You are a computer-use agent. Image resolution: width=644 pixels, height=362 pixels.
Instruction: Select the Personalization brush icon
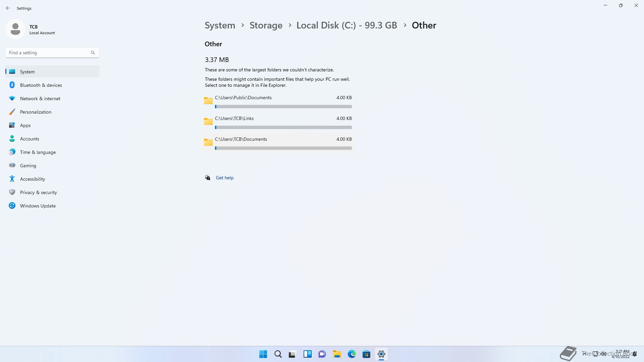[12, 112]
